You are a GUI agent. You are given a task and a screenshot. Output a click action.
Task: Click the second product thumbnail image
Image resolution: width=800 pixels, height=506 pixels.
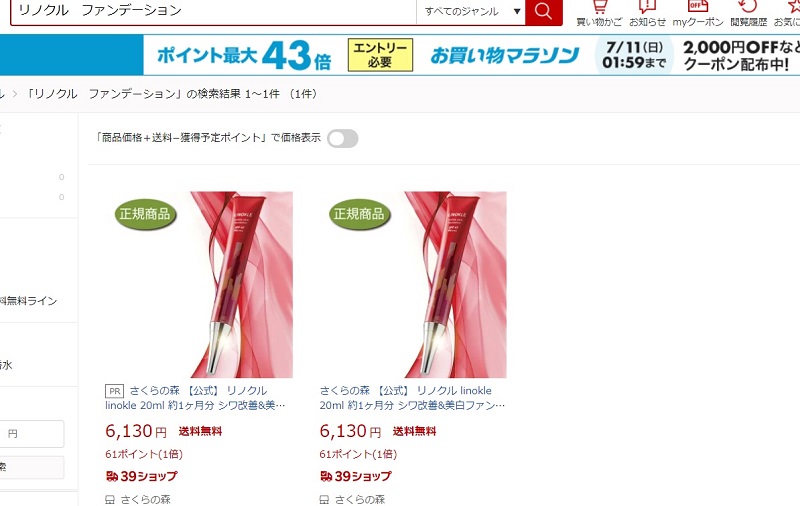coord(413,285)
